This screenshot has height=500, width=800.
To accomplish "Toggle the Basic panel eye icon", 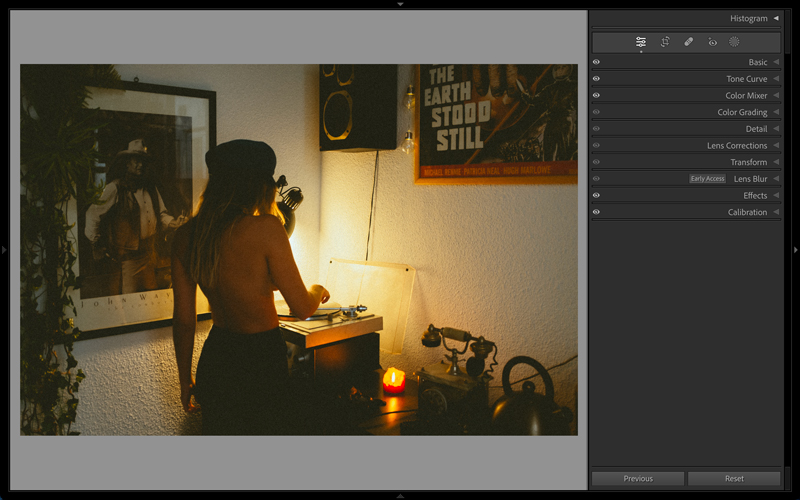I will 596,62.
